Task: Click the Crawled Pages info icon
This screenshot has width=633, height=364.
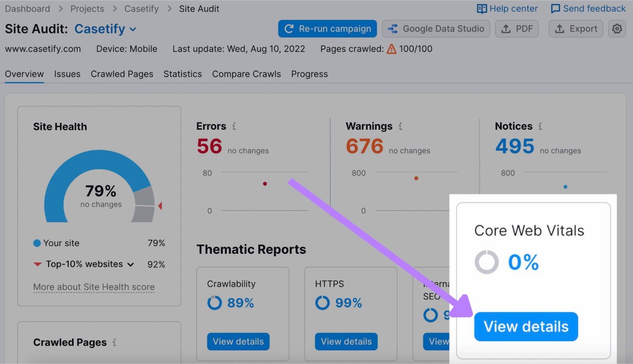Action: [114, 343]
